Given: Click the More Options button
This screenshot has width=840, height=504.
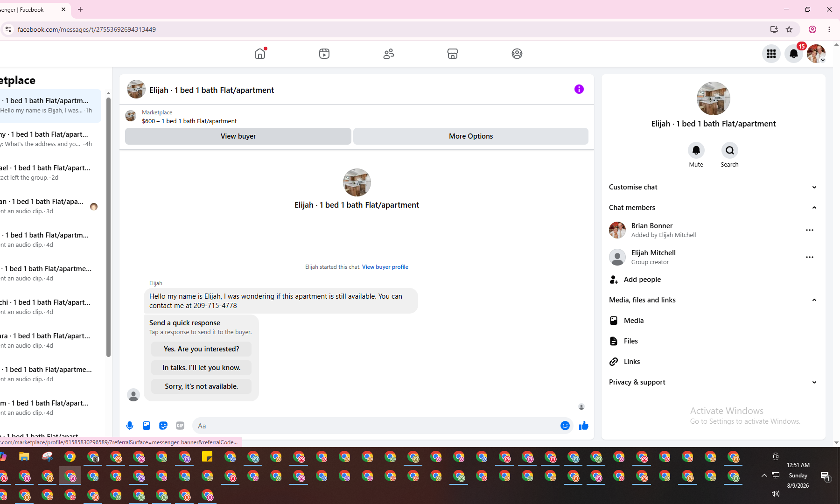Looking at the screenshot, I should pyautogui.click(x=471, y=136).
